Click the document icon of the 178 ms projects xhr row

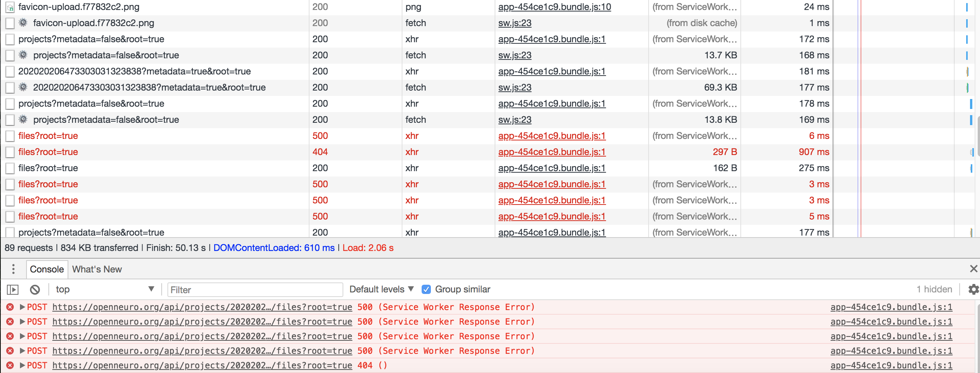[10, 104]
